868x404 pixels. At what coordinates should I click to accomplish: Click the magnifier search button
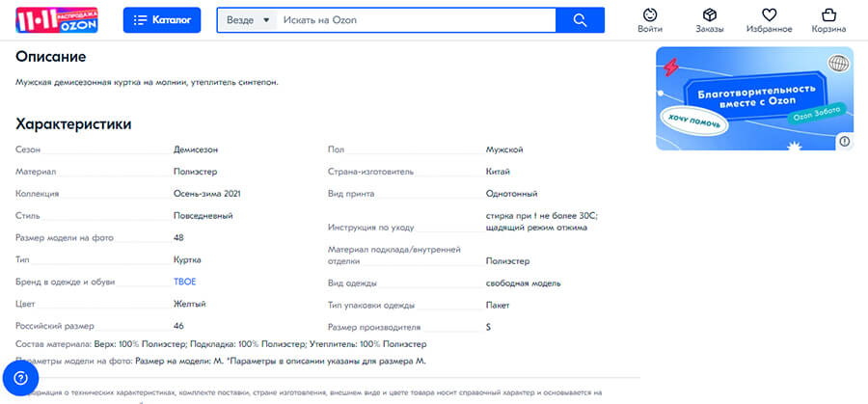tap(580, 20)
